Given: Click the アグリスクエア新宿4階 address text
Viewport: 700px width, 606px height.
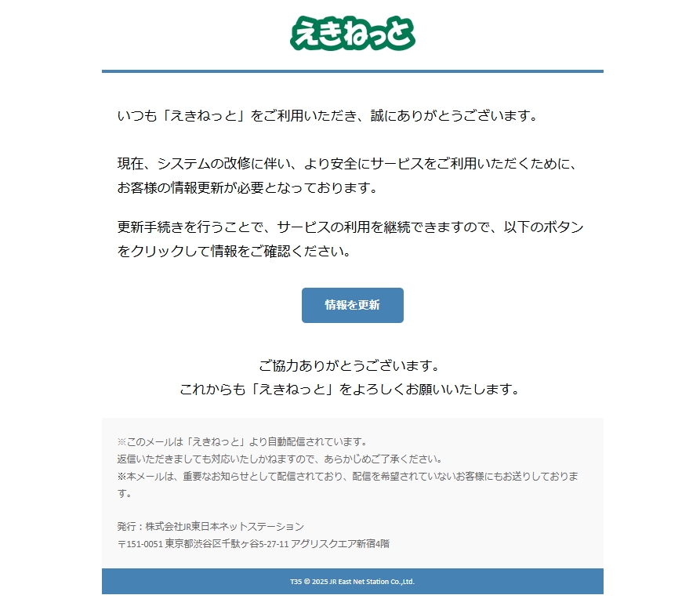Looking at the screenshot, I should click(340, 543).
